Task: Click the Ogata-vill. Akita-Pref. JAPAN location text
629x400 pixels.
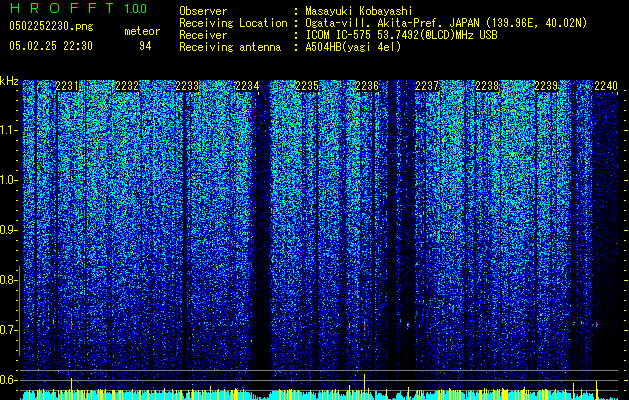Action: pyautogui.click(x=446, y=23)
